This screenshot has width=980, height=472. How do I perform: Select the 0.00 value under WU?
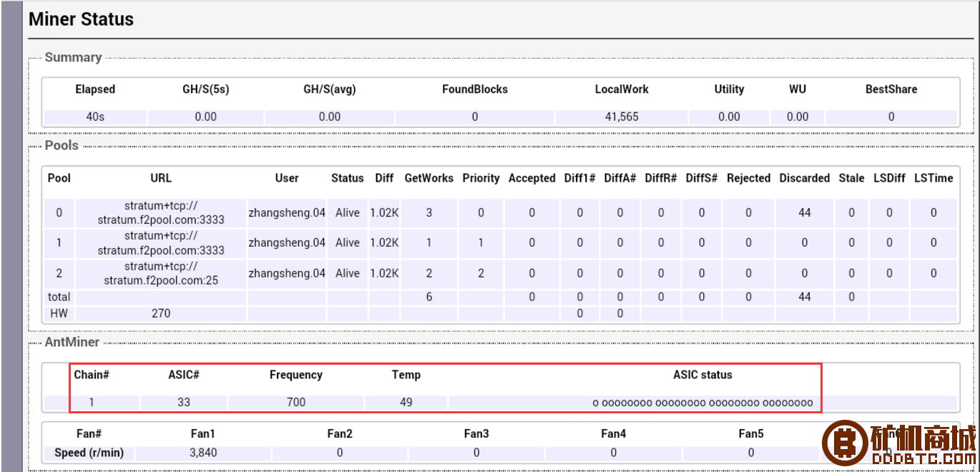point(798,117)
